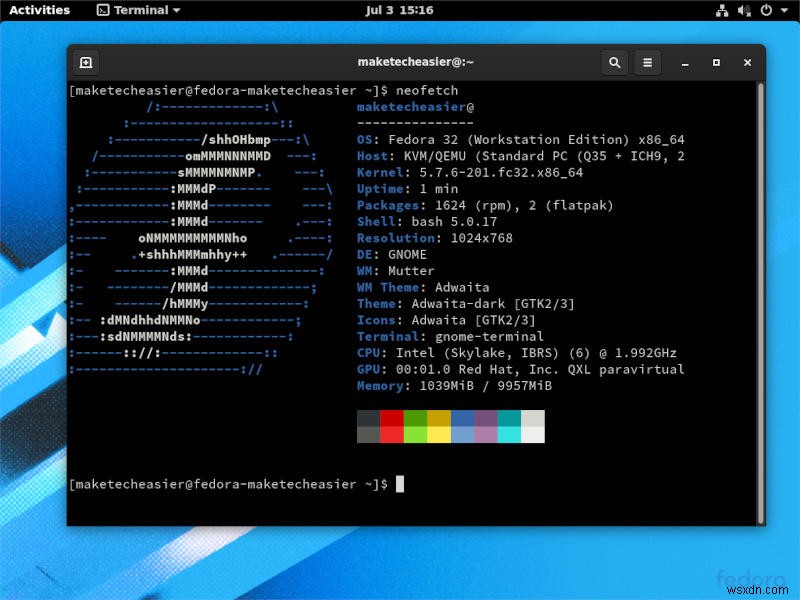
Task: Click the blinking block cursor in the terminal
Action: [x=399, y=483]
